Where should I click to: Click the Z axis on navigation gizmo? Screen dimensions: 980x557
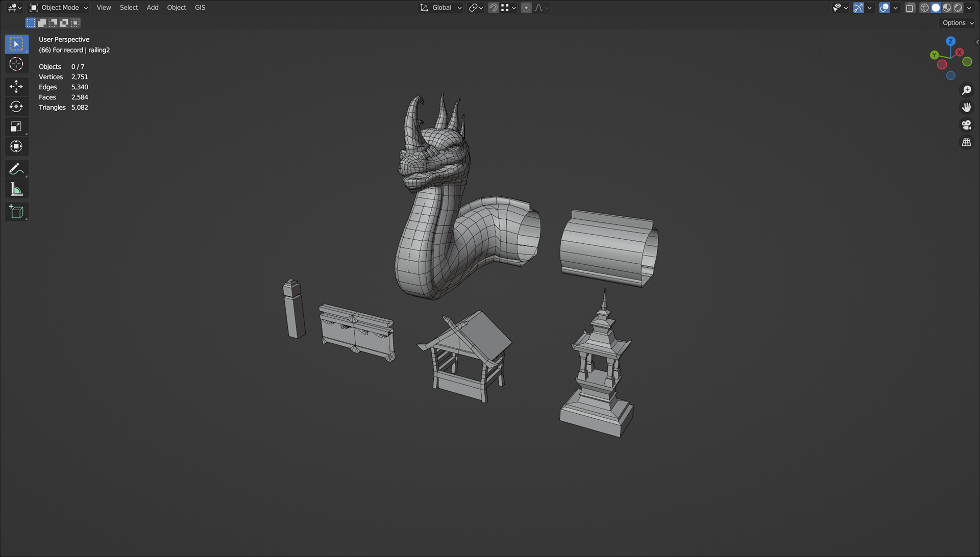coord(950,41)
